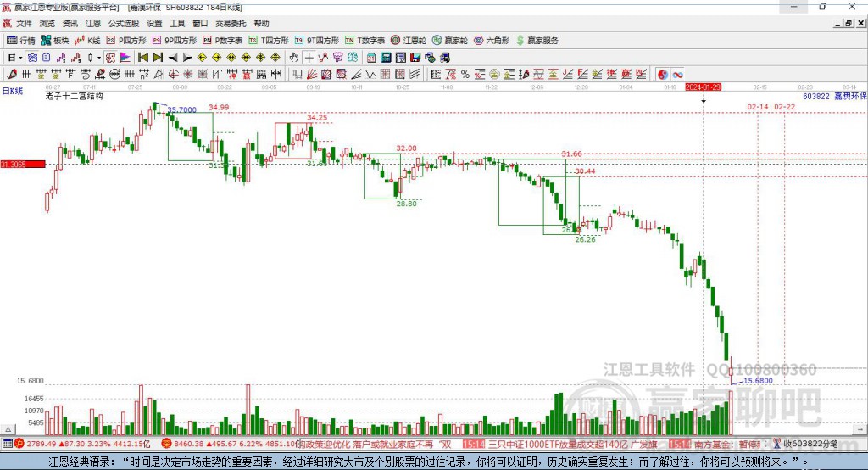Open the 帮助 menu

pos(261,23)
